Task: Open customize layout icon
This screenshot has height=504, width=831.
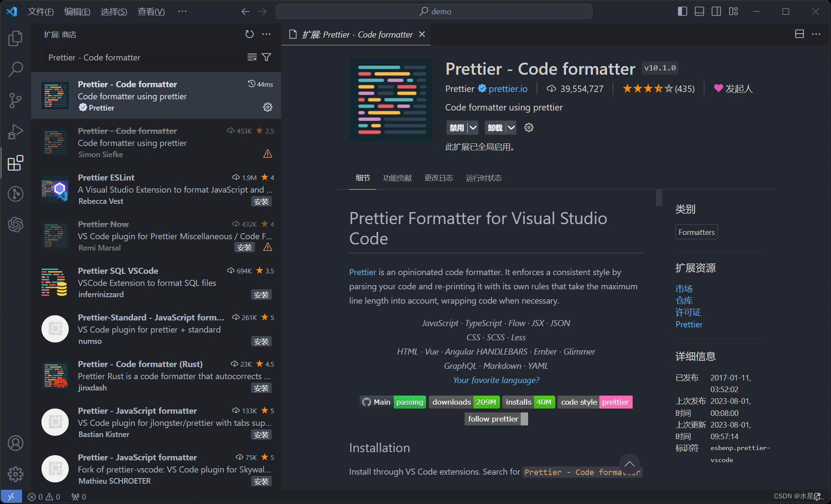Action: point(733,11)
